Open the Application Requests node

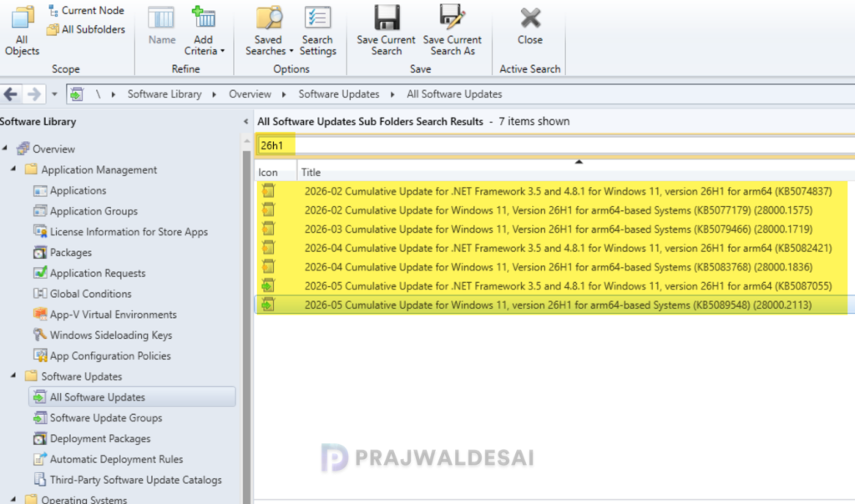coord(89,273)
